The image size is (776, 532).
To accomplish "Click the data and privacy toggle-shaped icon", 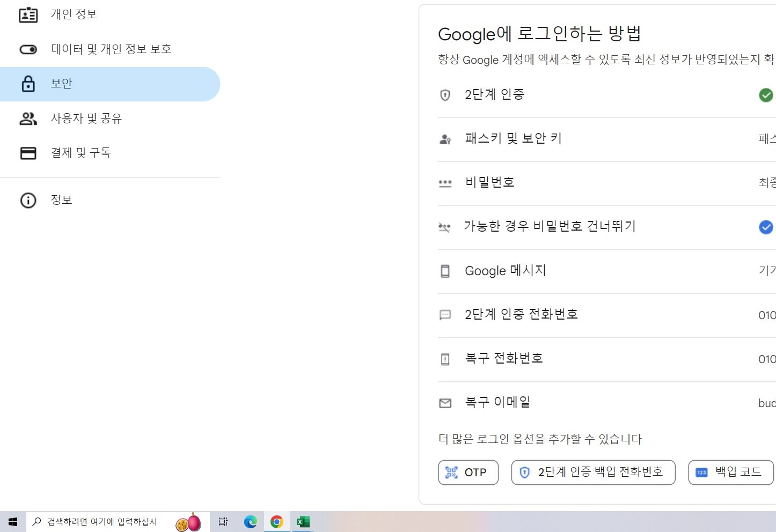I will pos(28,50).
